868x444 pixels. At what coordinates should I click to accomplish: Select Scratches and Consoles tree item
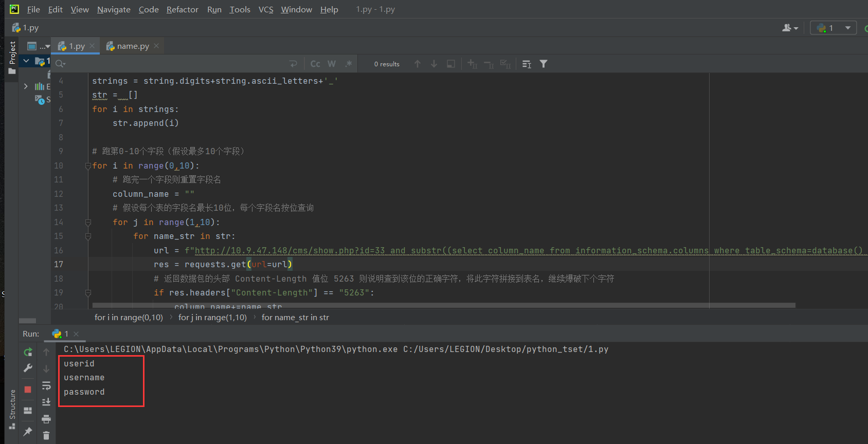[42, 100]
